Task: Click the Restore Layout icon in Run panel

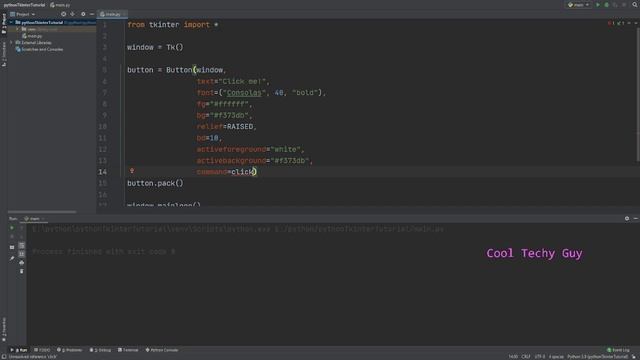Action: click(x=12, y=247)
